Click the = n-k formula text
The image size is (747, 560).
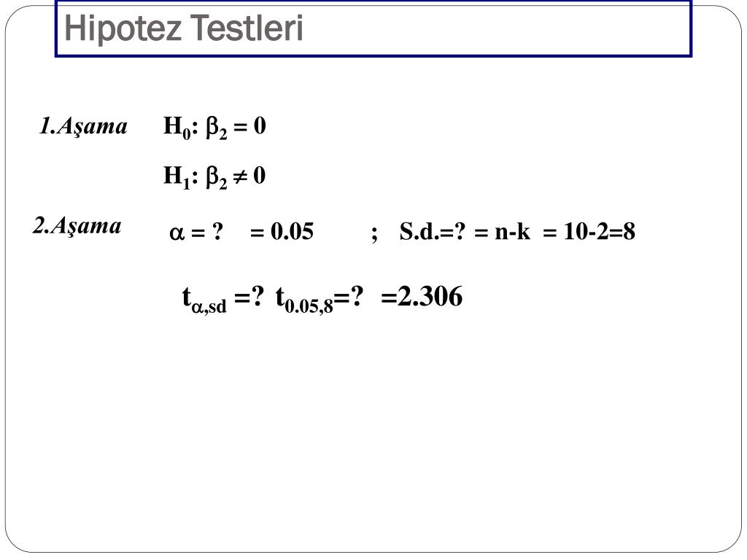(x=502, y=232)
